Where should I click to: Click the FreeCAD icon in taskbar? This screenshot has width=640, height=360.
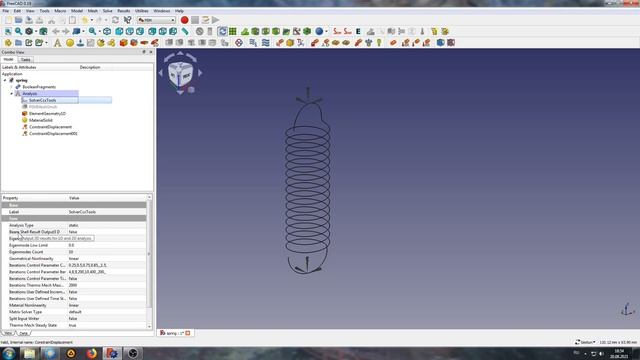[112, 353]
